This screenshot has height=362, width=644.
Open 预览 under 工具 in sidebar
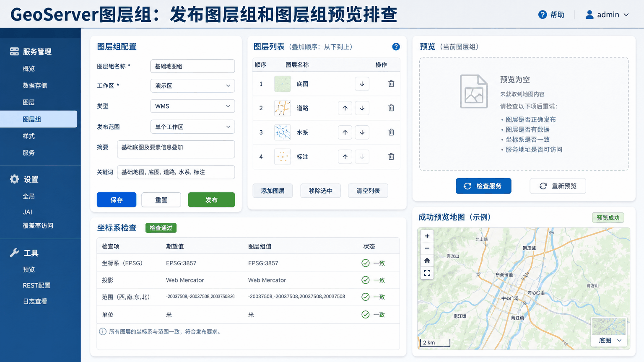[29, 270]
